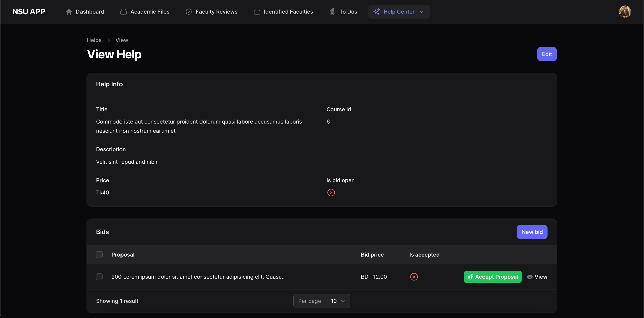Screen dimensions: 644x318
Task: Click the rocket icon on Accept Proposal
Action: (x=470, y=277)
